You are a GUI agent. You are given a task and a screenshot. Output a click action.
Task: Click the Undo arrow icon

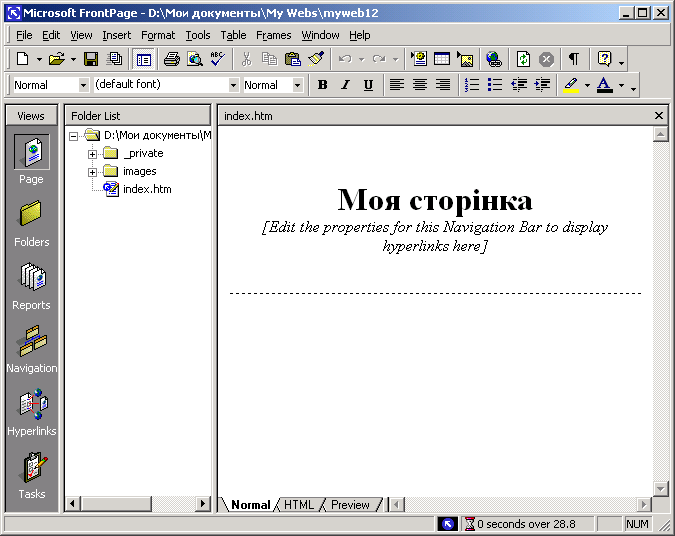tap(345, 59)
